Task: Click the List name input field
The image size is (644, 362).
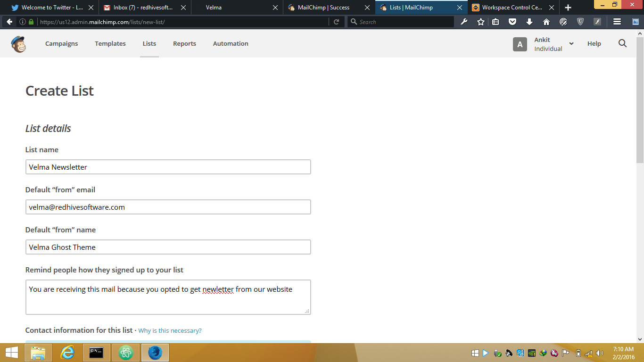Action: [x=168, y=167]
